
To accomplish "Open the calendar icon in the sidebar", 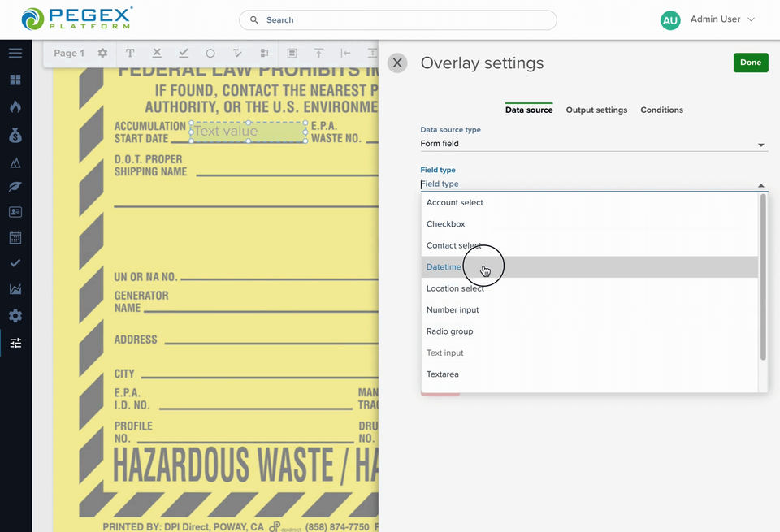I will click(15, 238).
